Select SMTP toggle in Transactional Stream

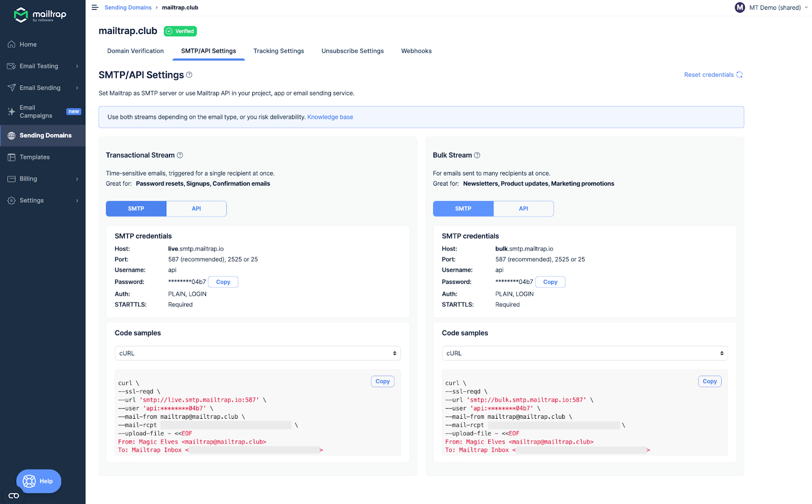(136, 209)
